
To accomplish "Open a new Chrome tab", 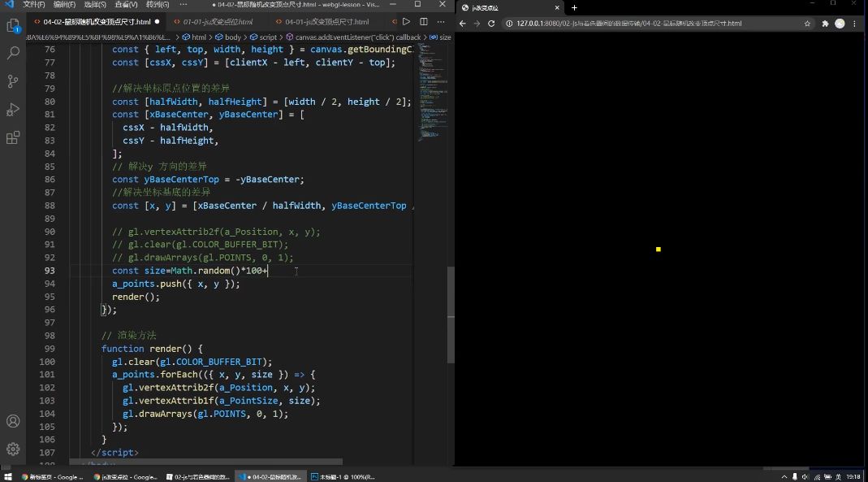I will coord(574,7).
